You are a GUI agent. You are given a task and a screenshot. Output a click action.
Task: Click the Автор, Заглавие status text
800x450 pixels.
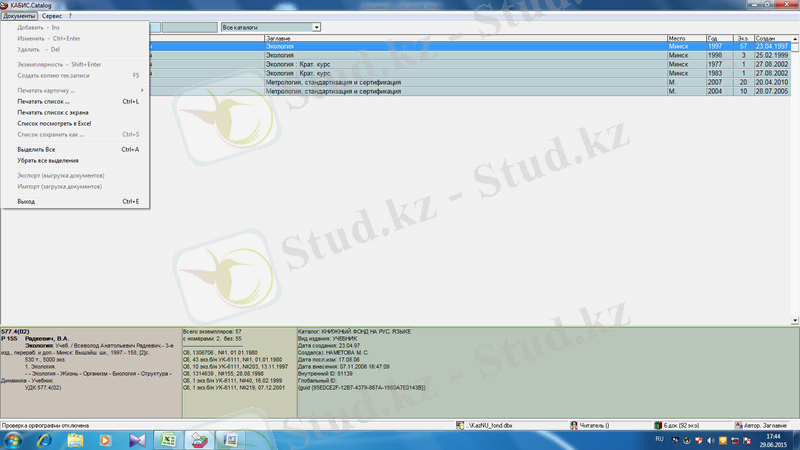(x=765, y=426)
